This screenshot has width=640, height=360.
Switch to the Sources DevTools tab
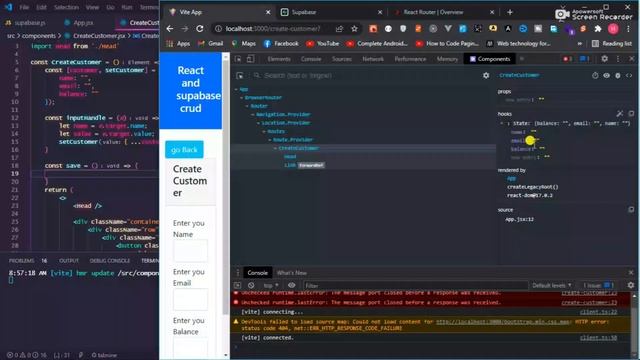click(342, 59)
